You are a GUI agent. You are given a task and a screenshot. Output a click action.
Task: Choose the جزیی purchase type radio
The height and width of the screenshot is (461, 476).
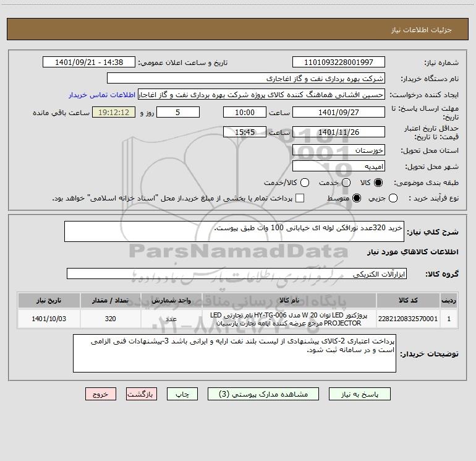coord(393,198)
